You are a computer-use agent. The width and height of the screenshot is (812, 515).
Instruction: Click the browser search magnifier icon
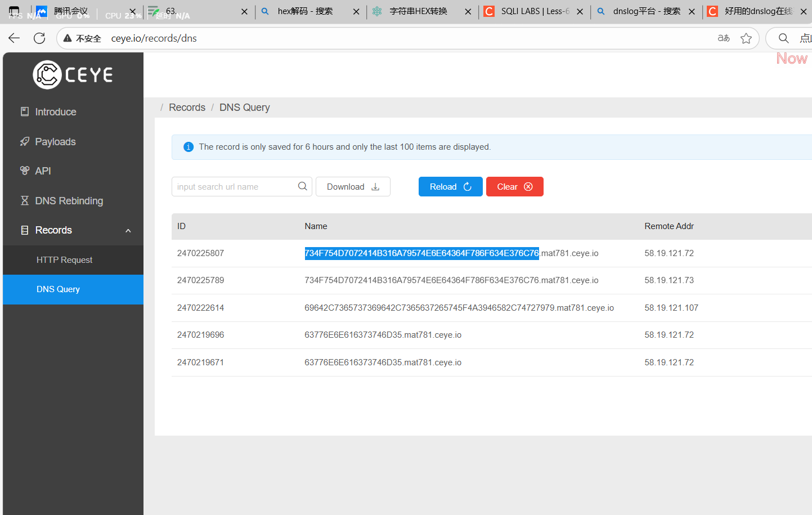click(x=783, y=38)
